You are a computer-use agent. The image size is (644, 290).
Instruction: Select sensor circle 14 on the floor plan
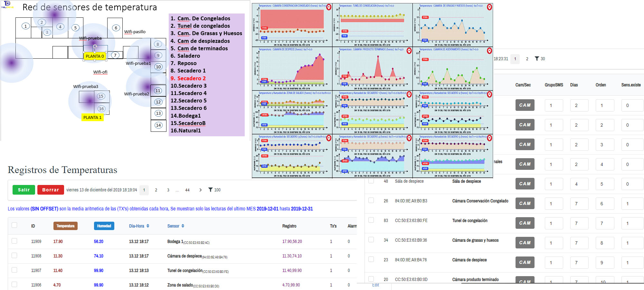coord(158,125)
